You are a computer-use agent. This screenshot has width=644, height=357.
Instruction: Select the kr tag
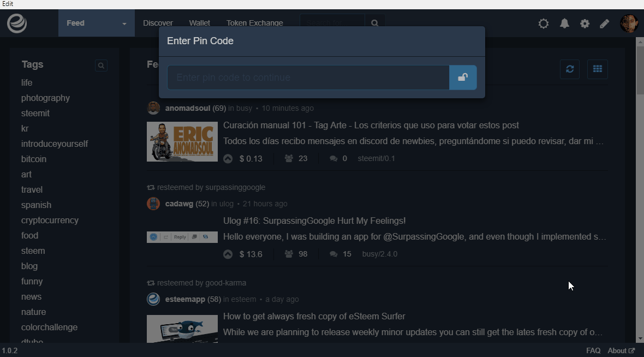pyautogui.click(x=25, y=128)
